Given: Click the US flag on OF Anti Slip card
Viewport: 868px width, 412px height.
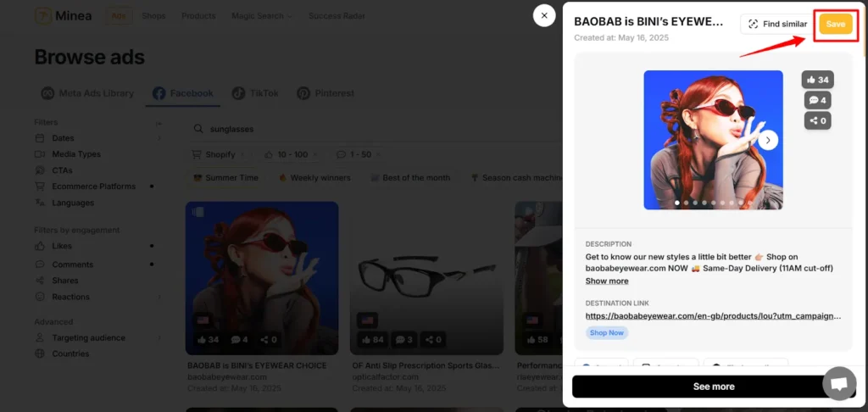Looking at the screenshot, I should [x=368, y=320].
